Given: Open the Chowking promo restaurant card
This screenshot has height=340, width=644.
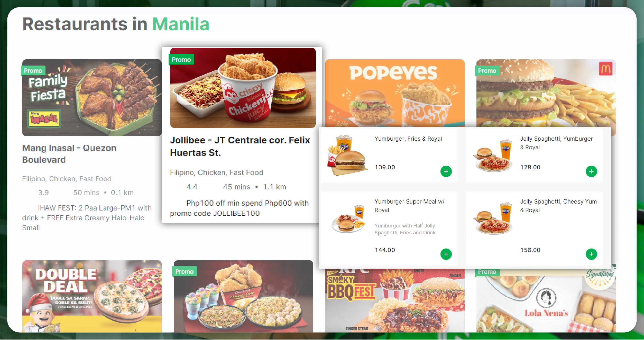Looking at the screenshot, I should (x=243, y=296).
